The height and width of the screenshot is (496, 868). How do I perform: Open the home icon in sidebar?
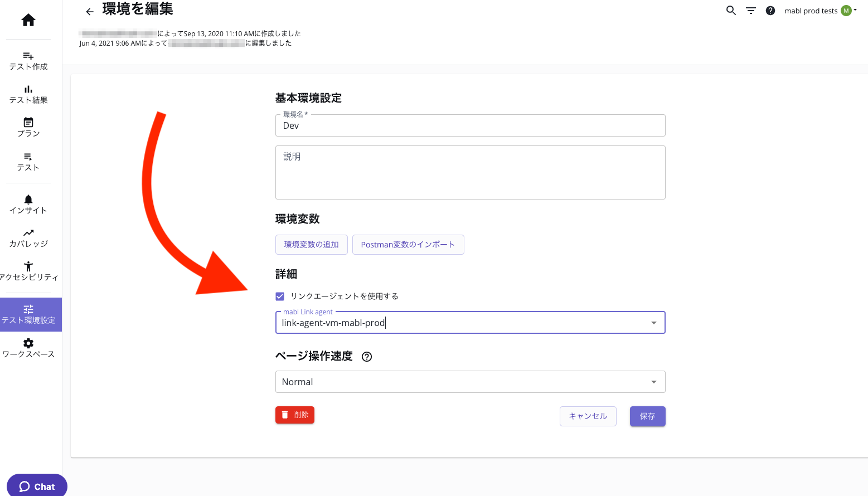28,20
